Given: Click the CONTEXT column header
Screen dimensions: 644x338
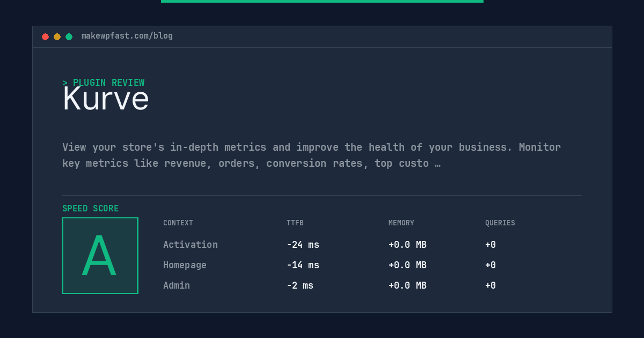Looking at the screenshot, I should tap(178, 223).
